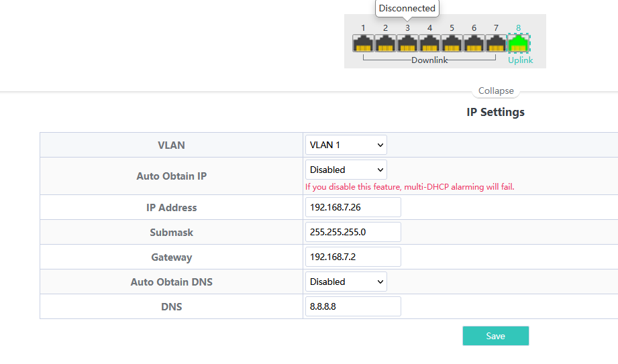Click the Disconnected tooltip bubble

pos(407,9)
